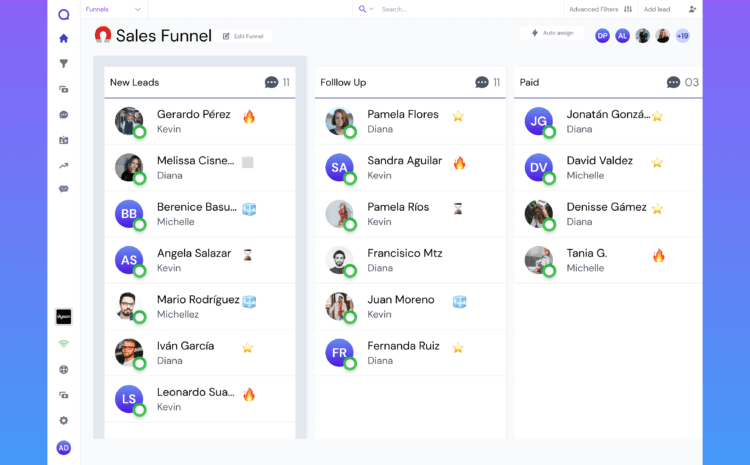Click the ice cube tag on Berenice Basu

coord(249,209)
